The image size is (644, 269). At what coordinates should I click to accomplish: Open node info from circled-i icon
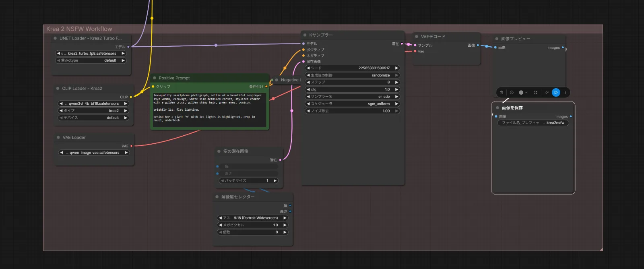click(512, 93)
